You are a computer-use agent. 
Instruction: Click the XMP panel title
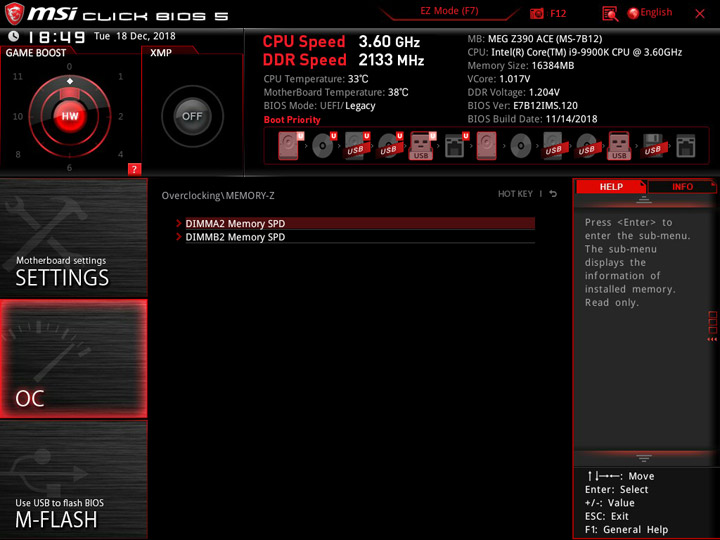click(161, 53)
